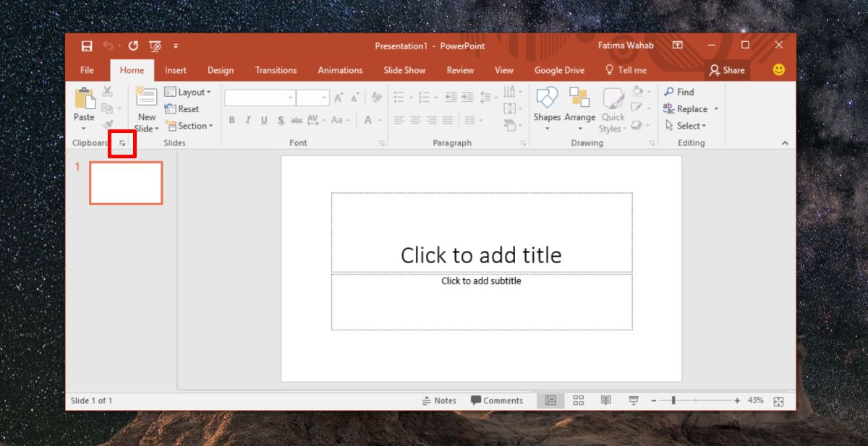
Task: Open the Google Drive tab
Action: [x=559, y=70]
